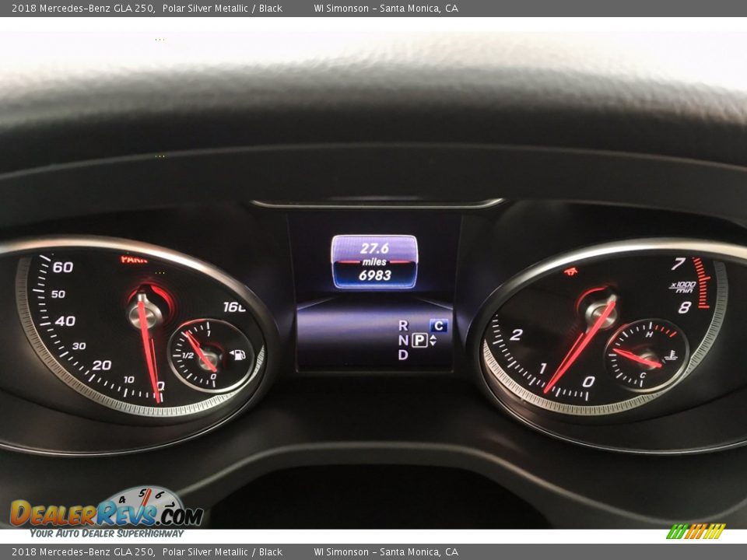This screenshot has width=747, height=560.
Task: Select the N gear letter
Action: point(403,340)
